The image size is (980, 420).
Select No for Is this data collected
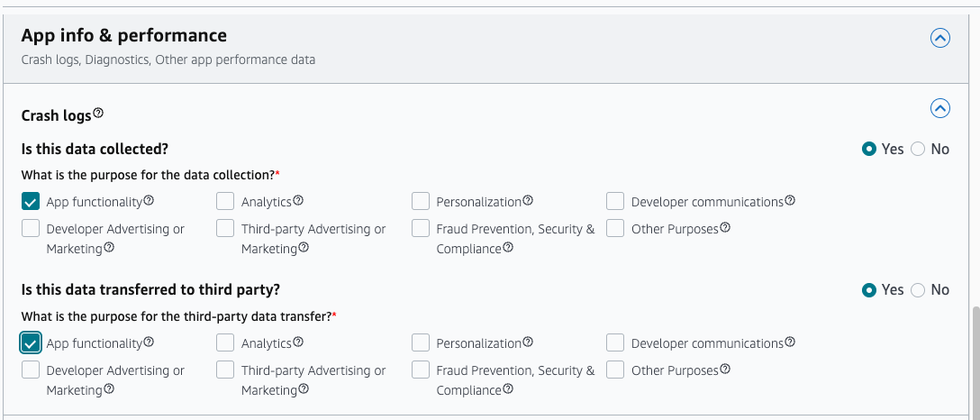click(918, 149)
